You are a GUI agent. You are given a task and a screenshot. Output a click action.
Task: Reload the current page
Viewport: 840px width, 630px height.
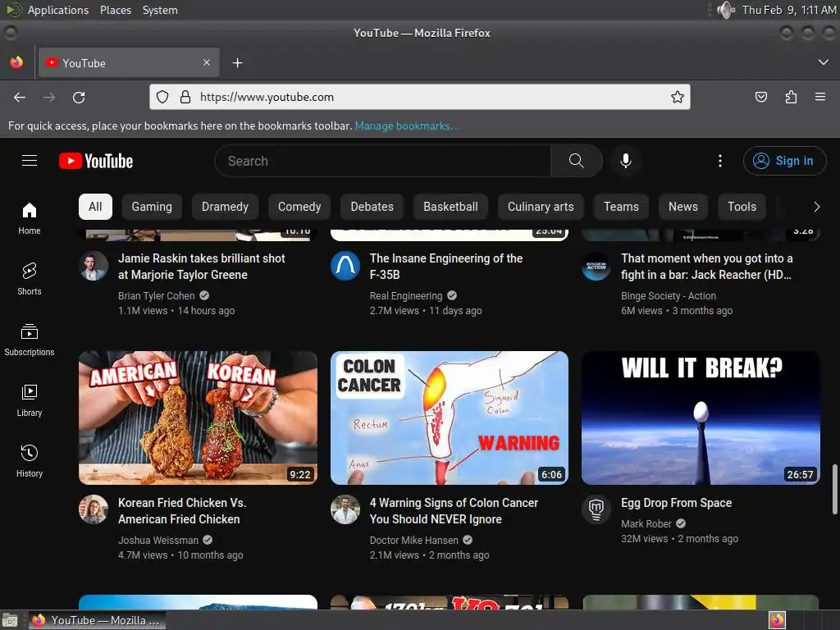click(79, 98)
